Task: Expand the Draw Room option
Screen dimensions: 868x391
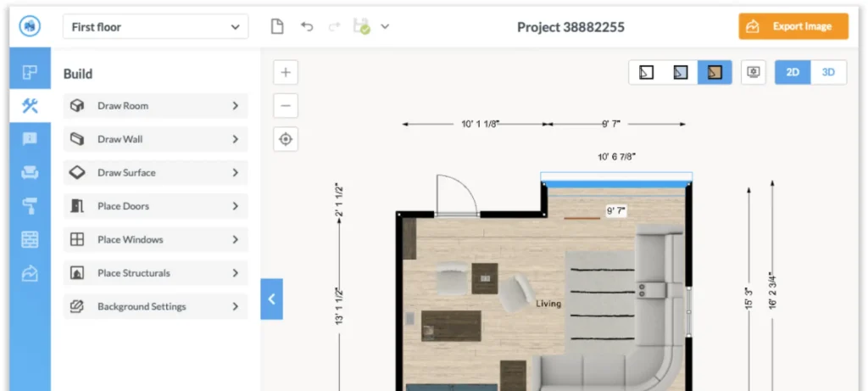Action: coord(156,106)
